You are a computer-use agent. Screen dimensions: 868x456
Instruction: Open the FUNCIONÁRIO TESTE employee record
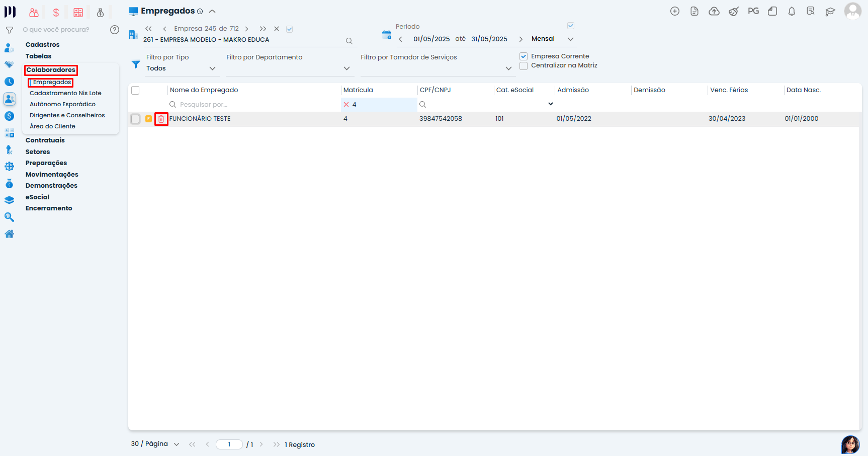[x=200, y=119]
